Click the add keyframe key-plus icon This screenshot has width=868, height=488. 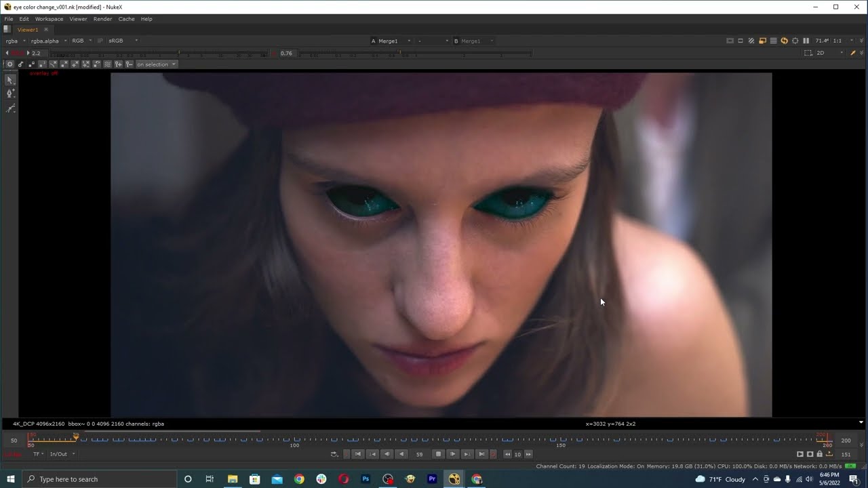tap(118, 64)
